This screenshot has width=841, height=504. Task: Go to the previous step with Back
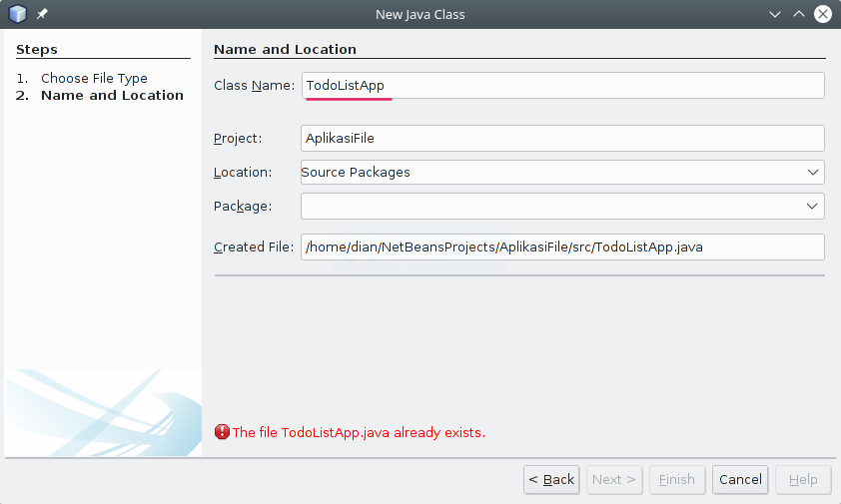[551, 479]
